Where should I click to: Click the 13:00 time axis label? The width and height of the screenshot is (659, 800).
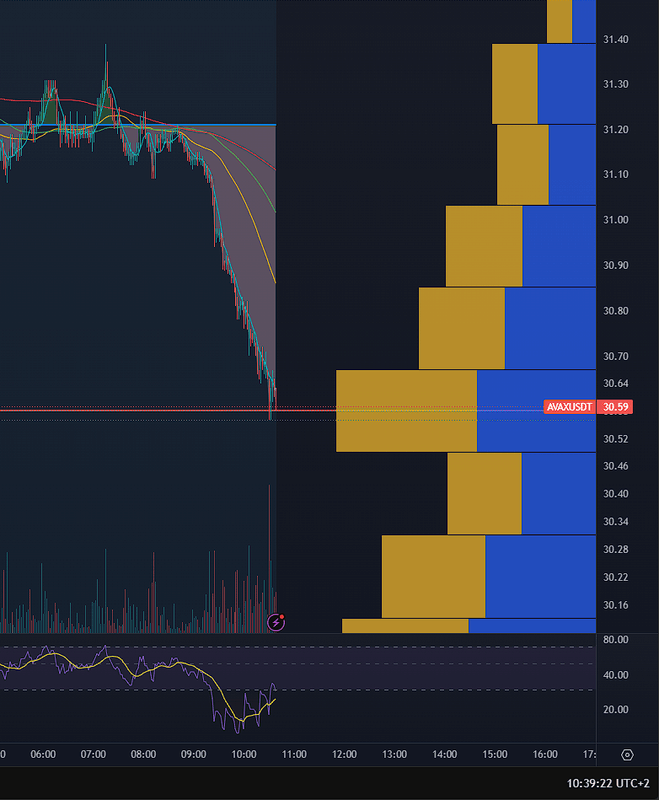[395, 754]
